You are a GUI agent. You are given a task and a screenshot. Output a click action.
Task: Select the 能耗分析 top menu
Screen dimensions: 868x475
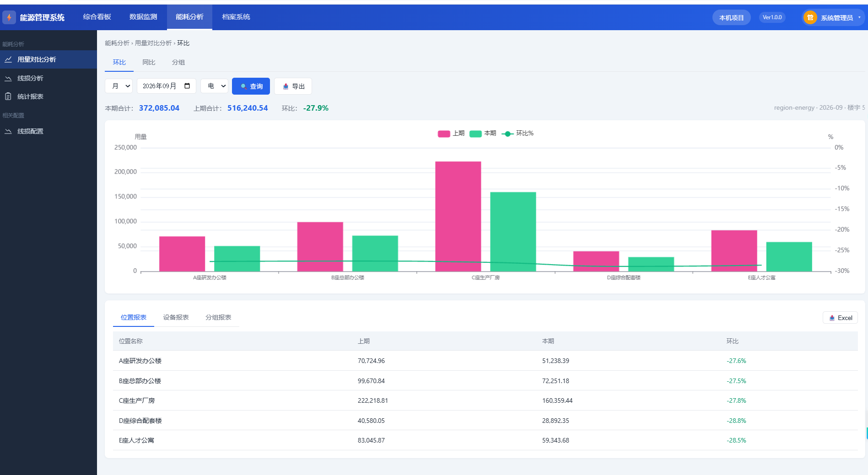(189, 17)
